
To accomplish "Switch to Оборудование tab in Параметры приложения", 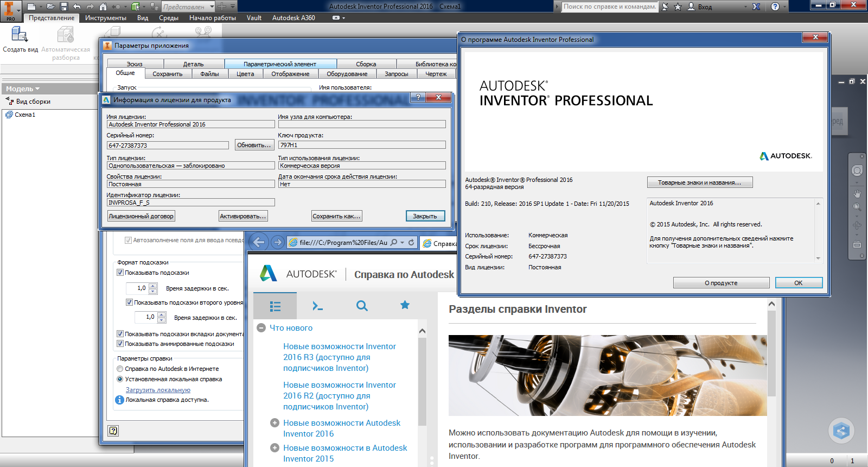I will (347, 74).
